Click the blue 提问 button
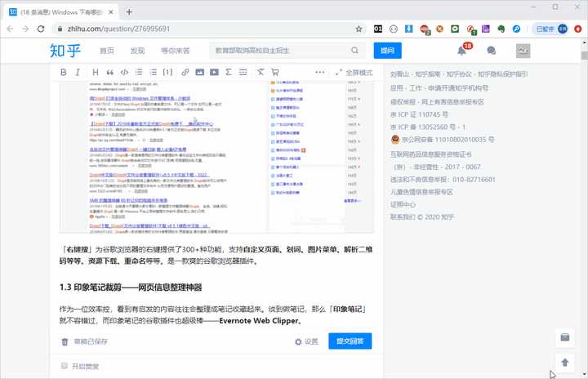 387,51
